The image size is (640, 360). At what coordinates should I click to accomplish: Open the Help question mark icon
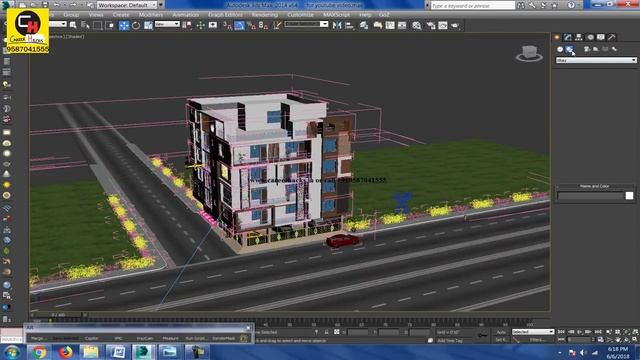pyautogui.click(x=571, y=5)
